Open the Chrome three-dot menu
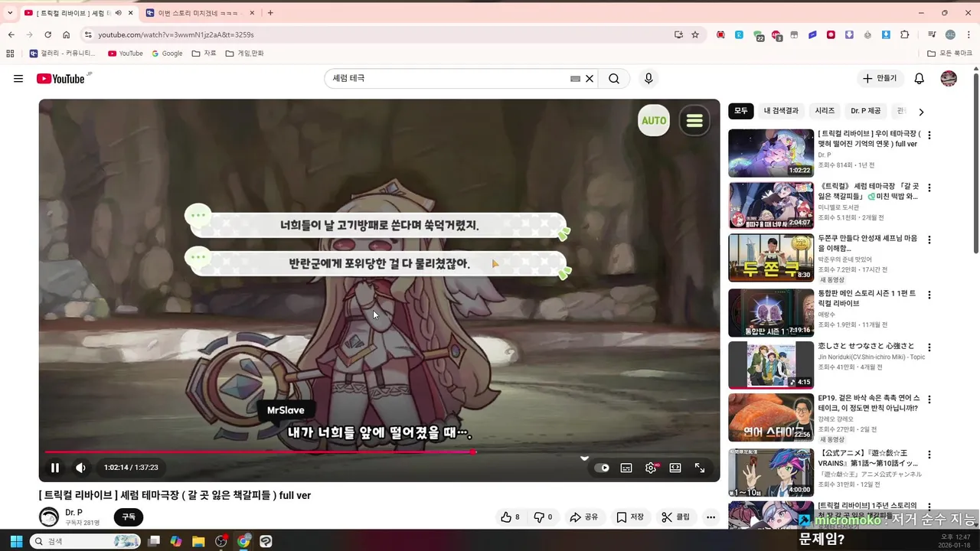 click(x=969, y=34)
